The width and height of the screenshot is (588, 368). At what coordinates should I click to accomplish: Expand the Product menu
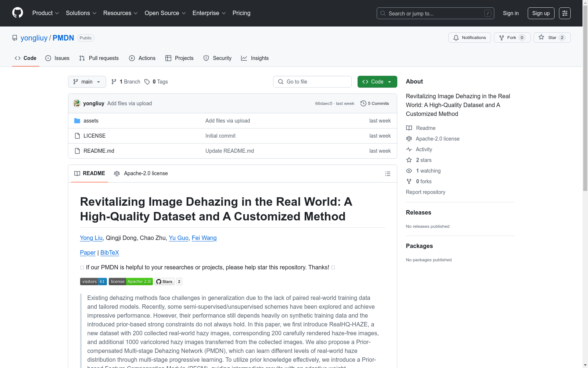tap(46, 13)
